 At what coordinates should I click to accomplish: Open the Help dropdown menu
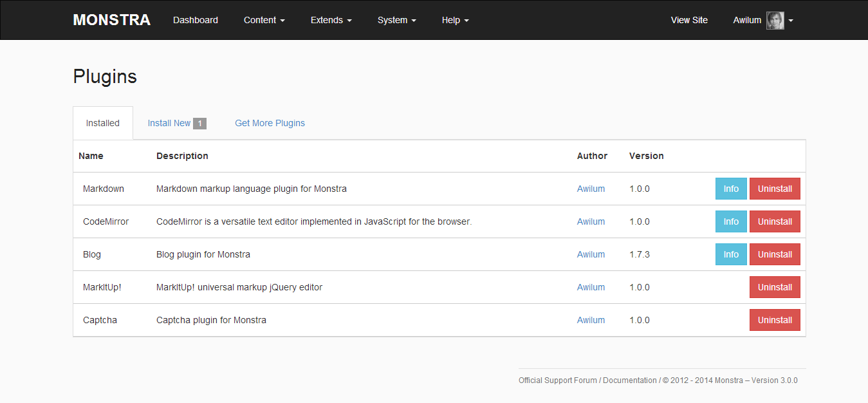(x=455, y=20)
